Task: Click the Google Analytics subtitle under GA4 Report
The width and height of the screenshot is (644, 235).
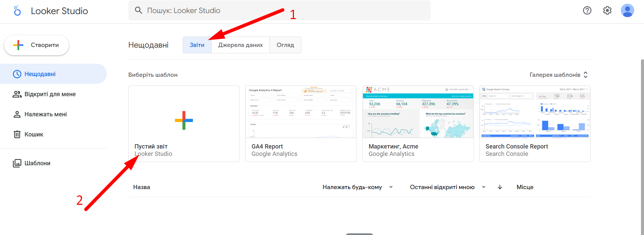Action: coord(274,154)
